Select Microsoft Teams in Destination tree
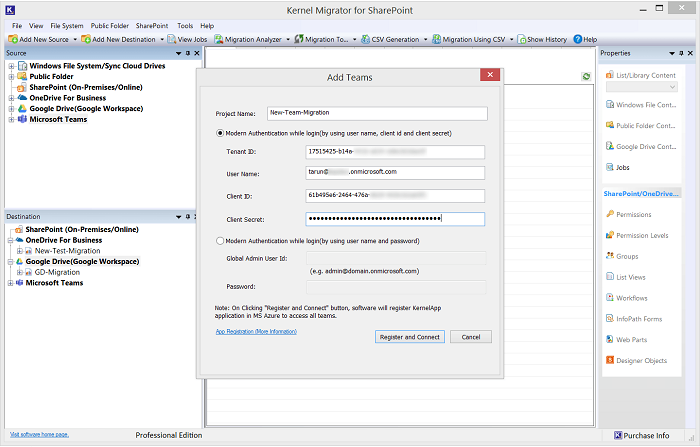 coord(54,283)
